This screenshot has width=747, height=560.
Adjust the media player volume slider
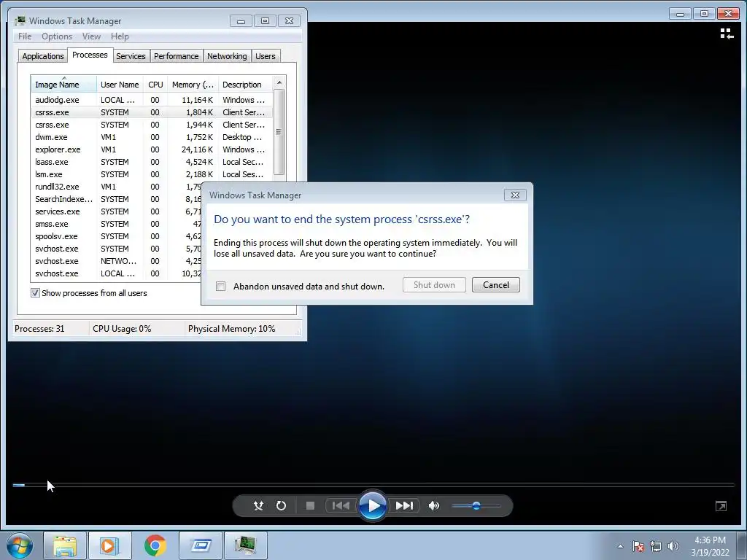tap(476, 506)
